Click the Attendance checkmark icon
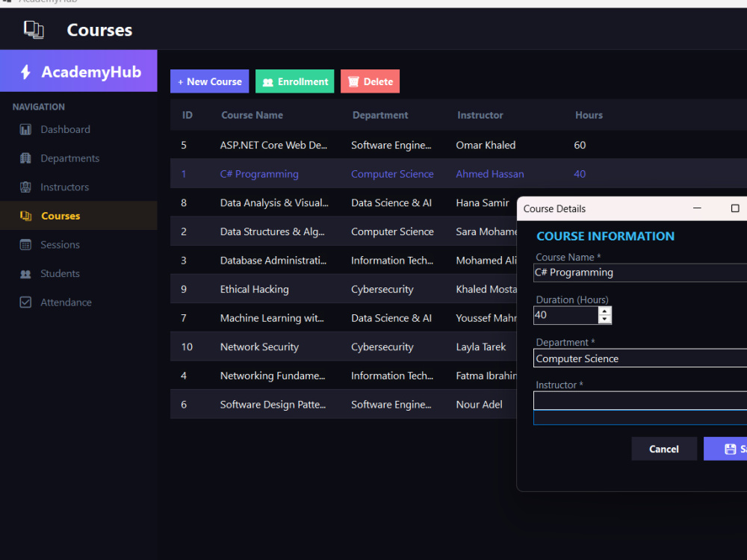The image size is (747, 560). click(25, 302)
